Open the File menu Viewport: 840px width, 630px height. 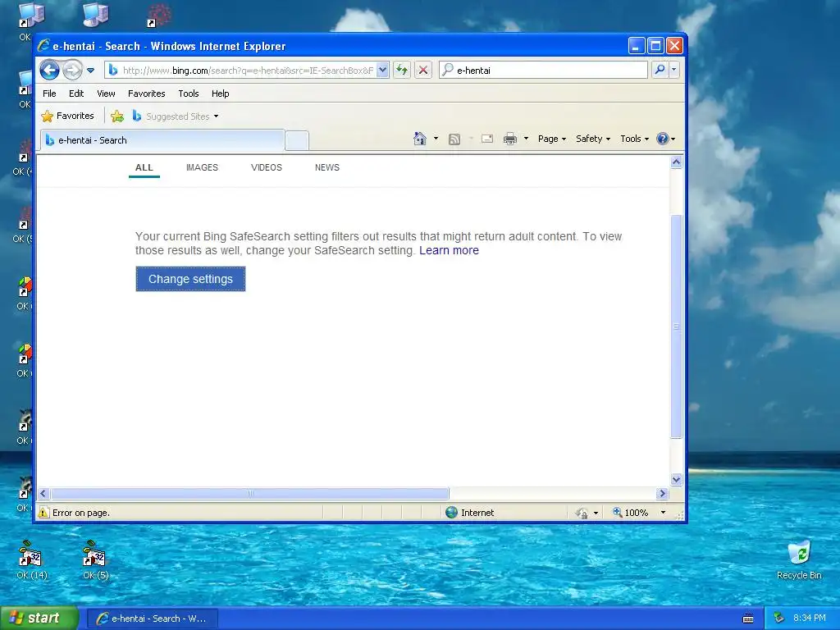[x=49, y=94]
